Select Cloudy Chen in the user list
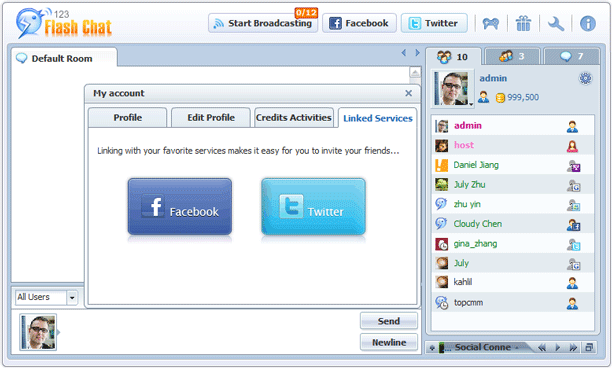Screen dimensions: 612x368 [x=513, y=224]
